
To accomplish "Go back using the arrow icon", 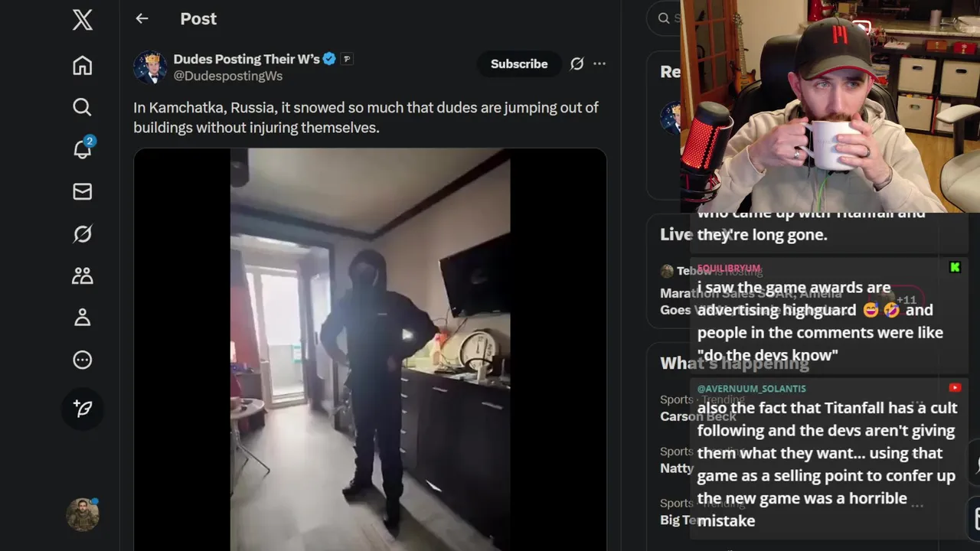I will [x=142, y=18].
